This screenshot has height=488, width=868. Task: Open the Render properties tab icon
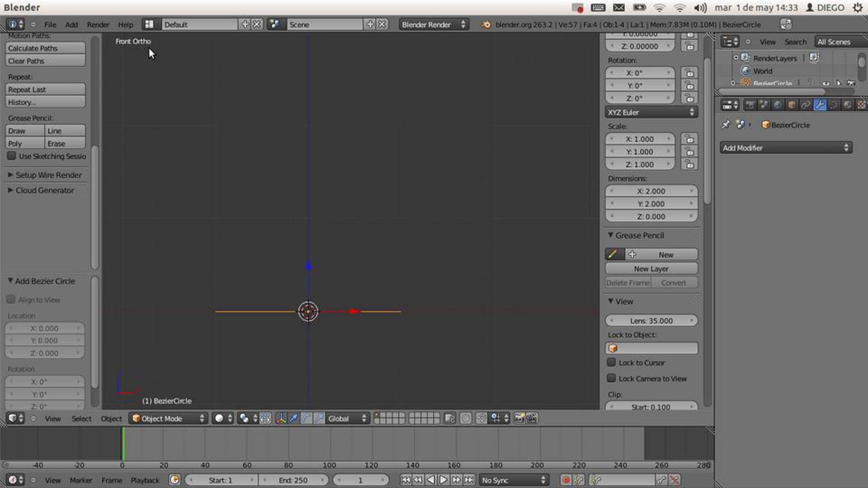750,105
